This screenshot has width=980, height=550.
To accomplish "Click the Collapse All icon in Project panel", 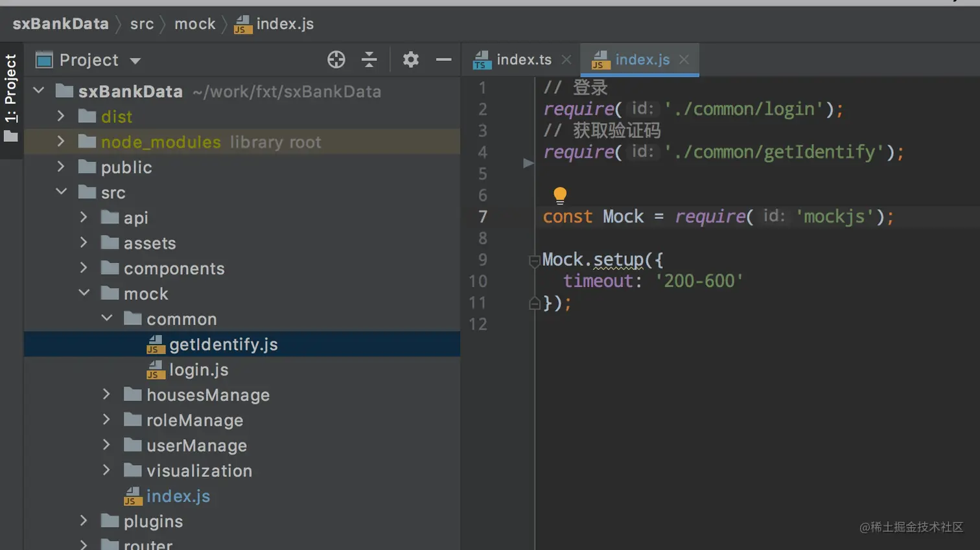I will pos(369,60).
